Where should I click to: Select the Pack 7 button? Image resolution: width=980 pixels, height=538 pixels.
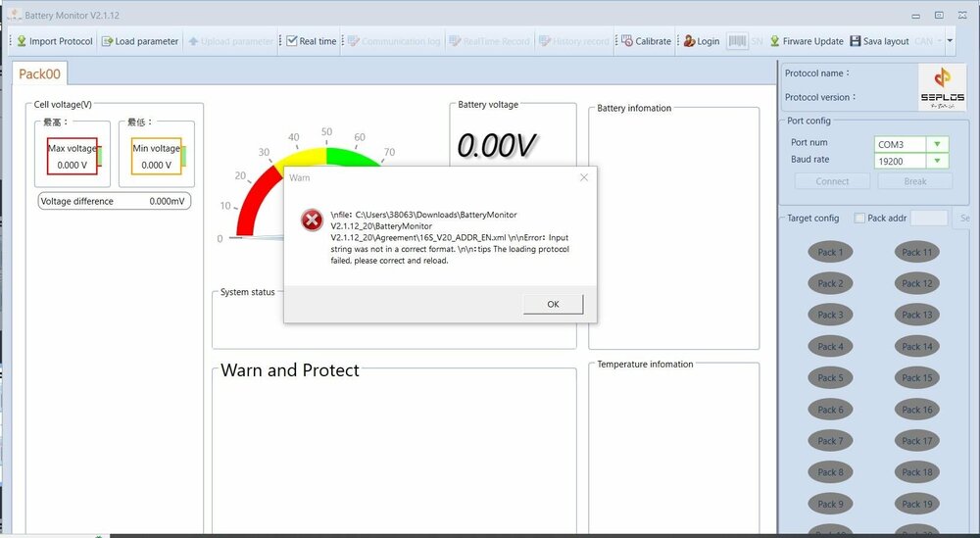(830, 441)
